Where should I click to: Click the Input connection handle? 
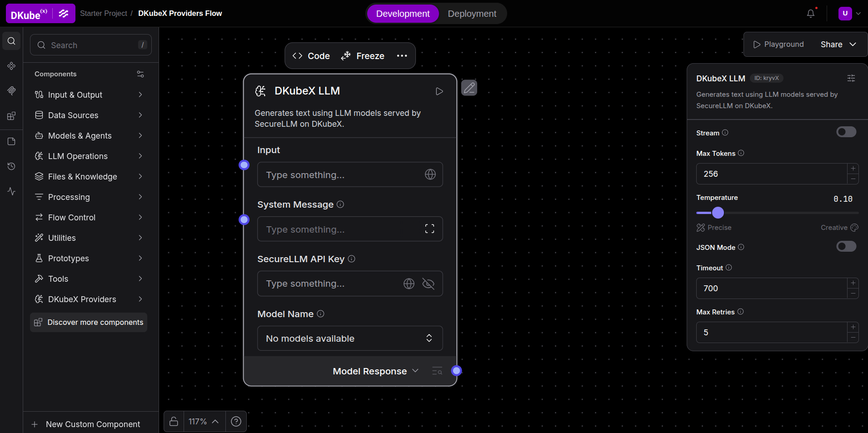point(244,165)
